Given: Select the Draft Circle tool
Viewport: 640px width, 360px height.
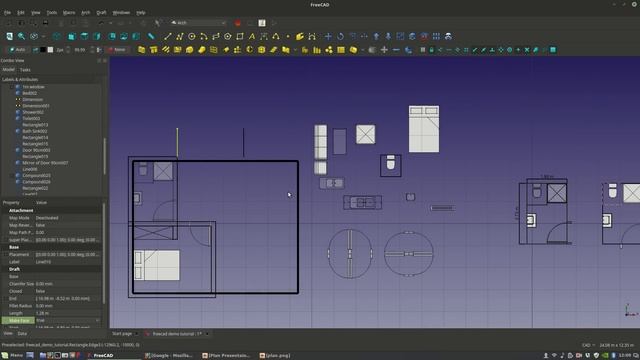Looking at the screenshot, I should tap(191, 36).
